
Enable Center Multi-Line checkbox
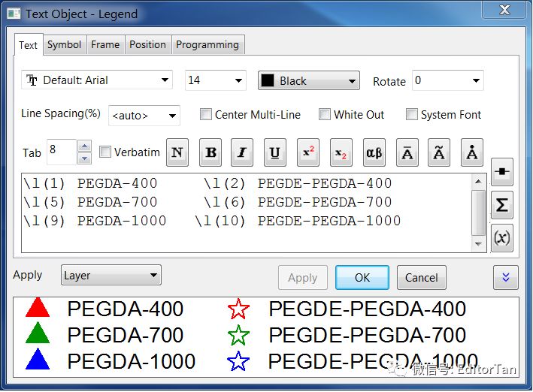coord(206,114)
